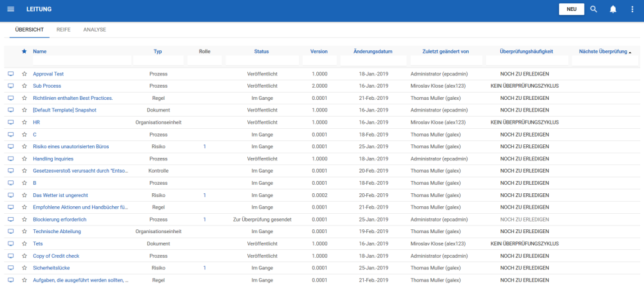The width and height of the screenshot is (644, 286).
Task: Open the [Default Template] Snapshot link
Action: click(64, 110)
